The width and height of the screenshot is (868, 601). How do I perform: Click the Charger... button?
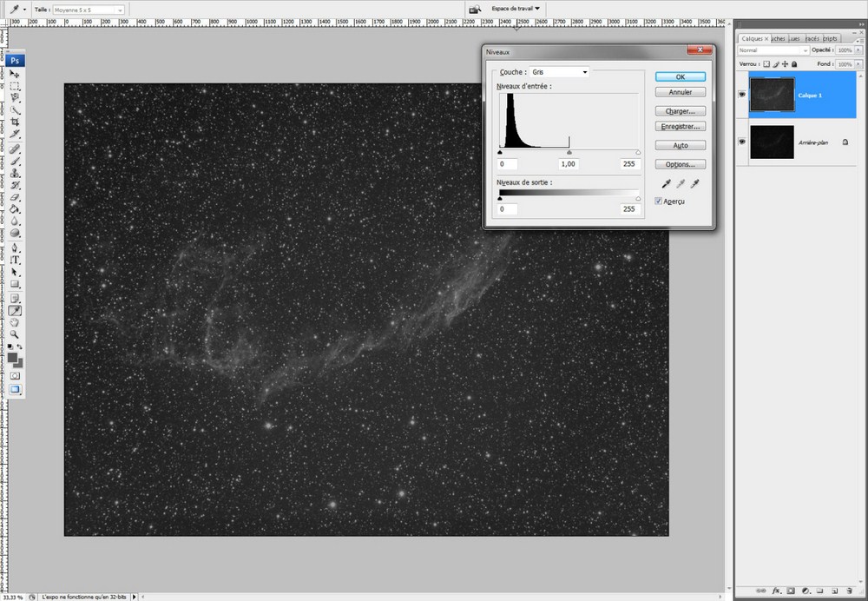coord(681,111)
